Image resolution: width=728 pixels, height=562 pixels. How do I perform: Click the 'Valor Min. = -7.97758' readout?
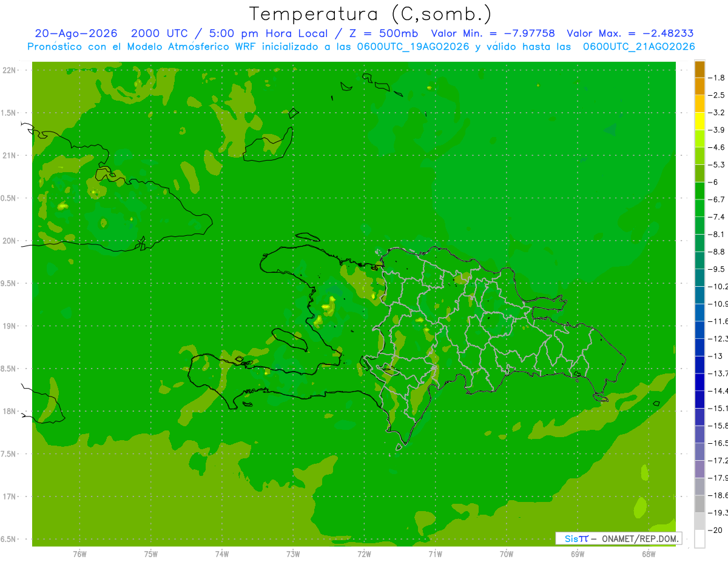pyautogui.click(x=493, y=33)
